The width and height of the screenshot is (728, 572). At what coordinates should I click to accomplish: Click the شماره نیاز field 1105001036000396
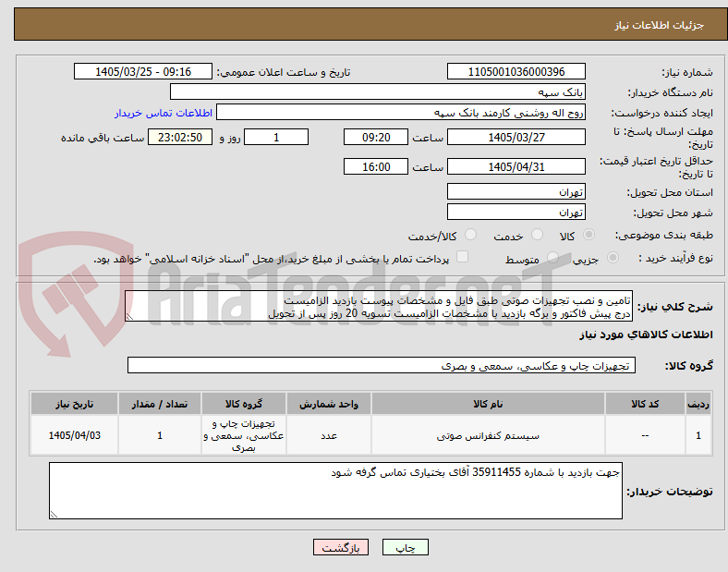point(516,72)
